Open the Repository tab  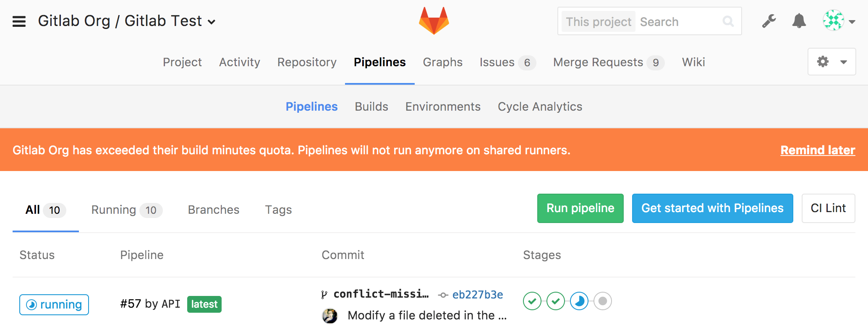tap(307, 62)
